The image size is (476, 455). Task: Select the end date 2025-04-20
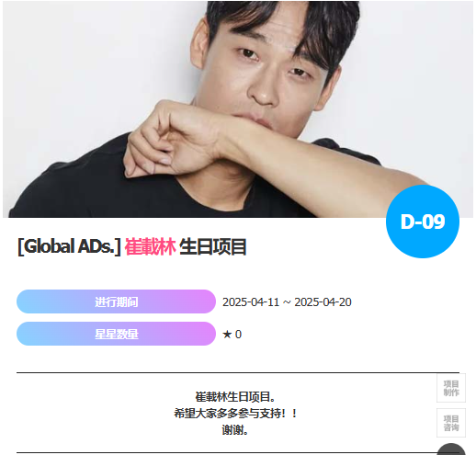323,302
